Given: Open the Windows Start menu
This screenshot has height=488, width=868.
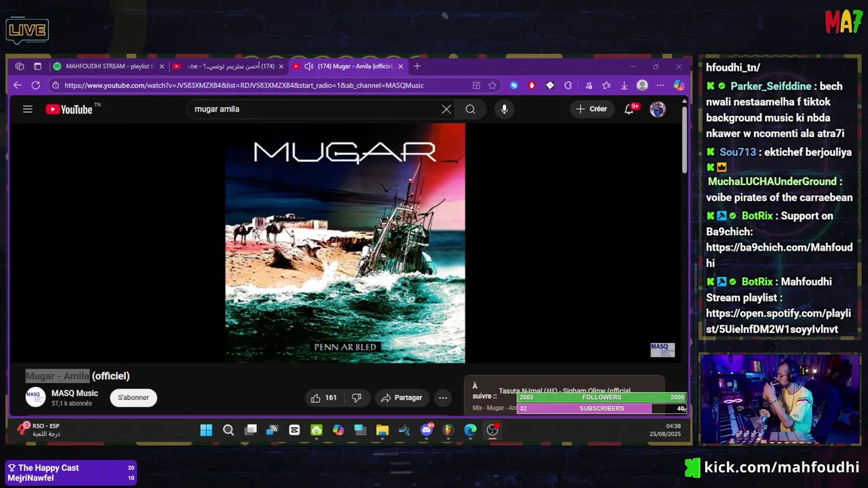Looking at the screenshot, I should (206, 430).
